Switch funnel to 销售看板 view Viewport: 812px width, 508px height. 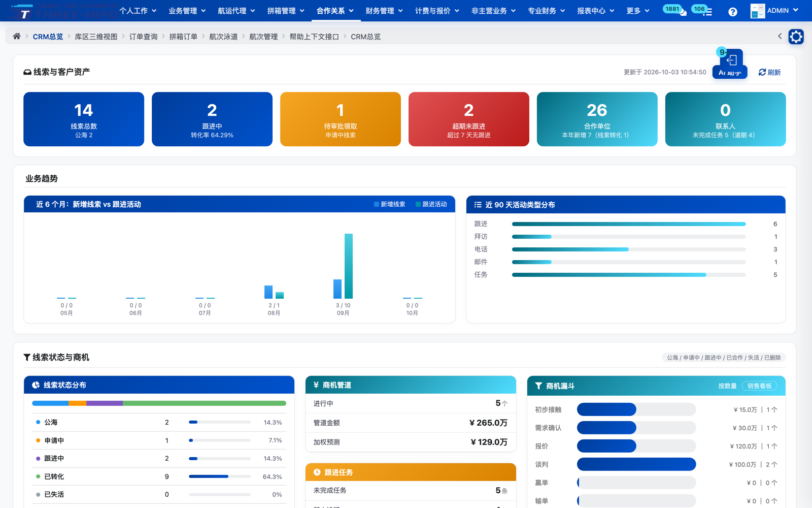click(x=759, y=386)
